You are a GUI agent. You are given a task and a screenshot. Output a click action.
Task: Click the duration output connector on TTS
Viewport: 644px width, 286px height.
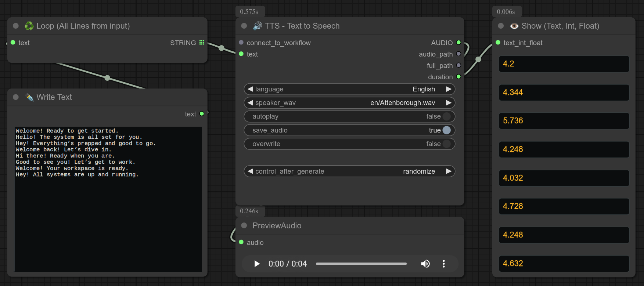458,77
